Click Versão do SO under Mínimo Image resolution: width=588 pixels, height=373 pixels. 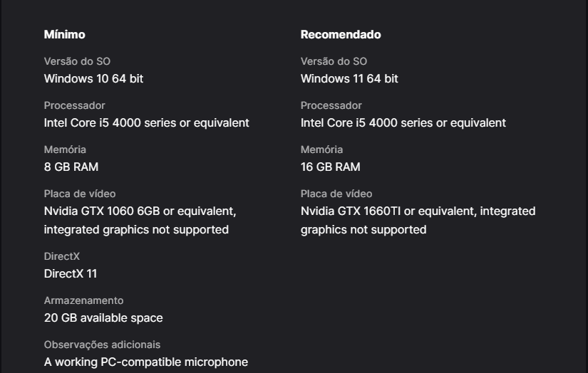coord(77,61)
